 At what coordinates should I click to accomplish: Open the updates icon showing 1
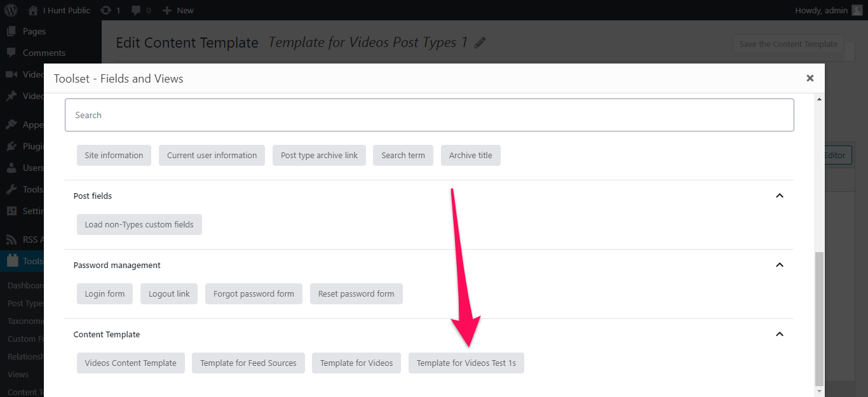pyautogui.click(x=110, y=10)
